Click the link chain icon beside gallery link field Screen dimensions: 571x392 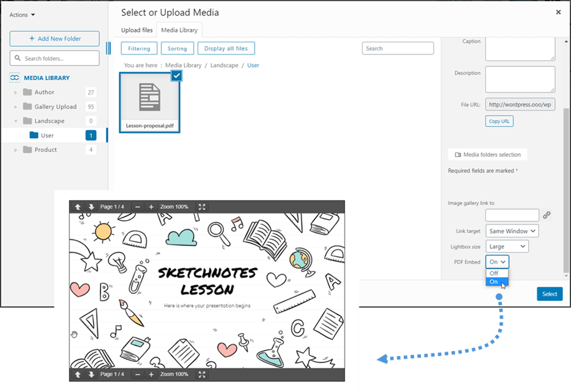[547, 215]
